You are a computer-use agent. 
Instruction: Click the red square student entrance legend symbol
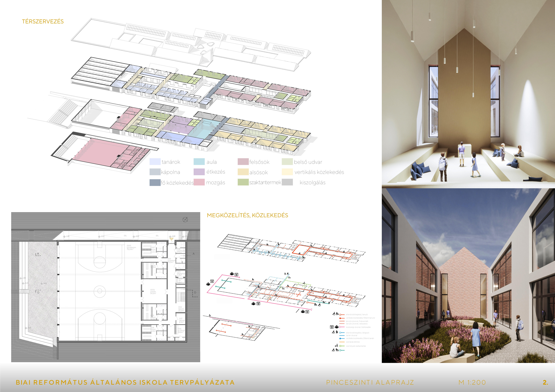coord(340,315)
